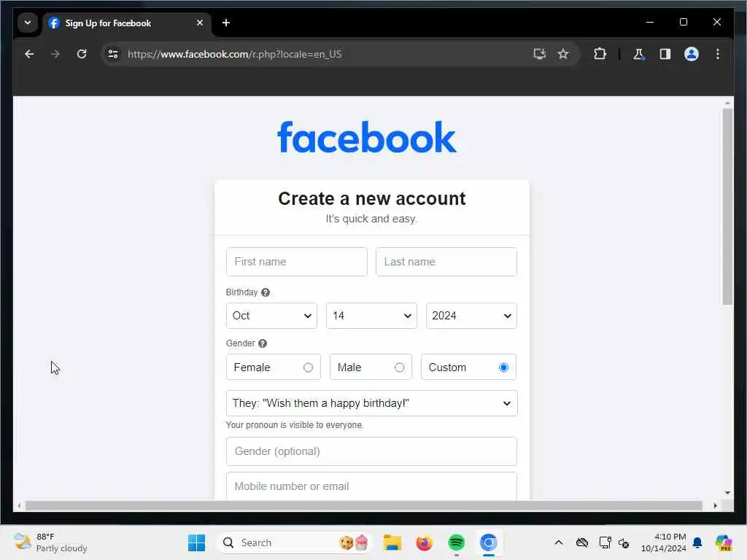This screenshot has width=747, height=560.
Task: Click the vertical page scrollbar thumb
Action: click(727, 206)
